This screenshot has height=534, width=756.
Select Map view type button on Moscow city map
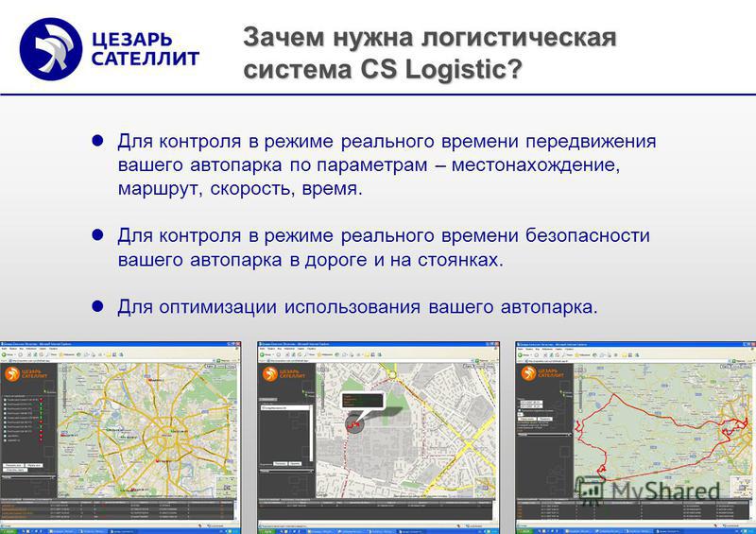[210, 366]
